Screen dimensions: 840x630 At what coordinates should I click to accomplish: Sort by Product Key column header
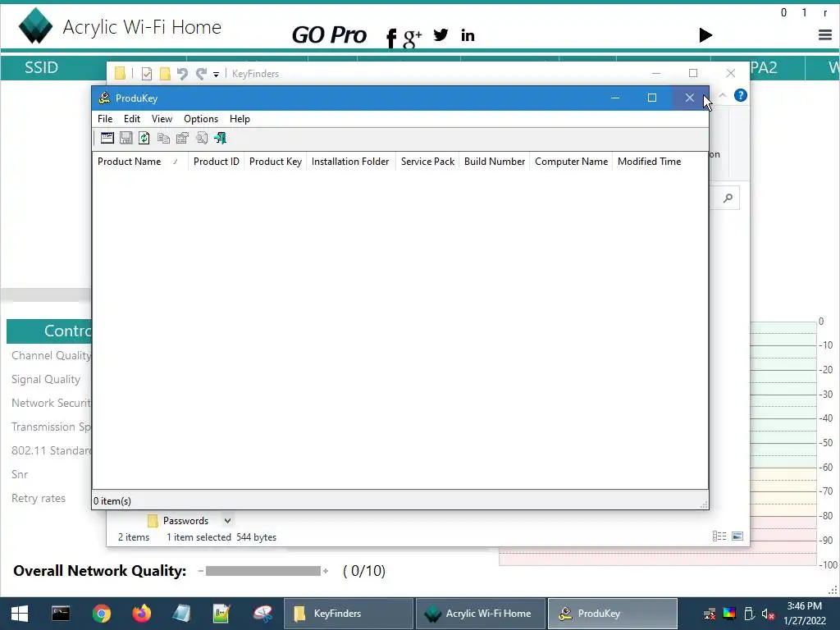[276, 162]
